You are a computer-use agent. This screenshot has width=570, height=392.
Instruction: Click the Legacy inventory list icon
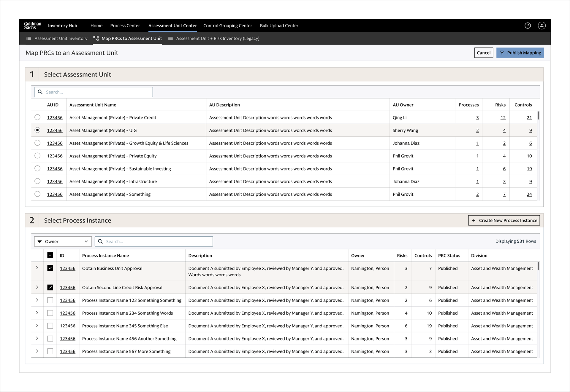click(x=170, y=38)
